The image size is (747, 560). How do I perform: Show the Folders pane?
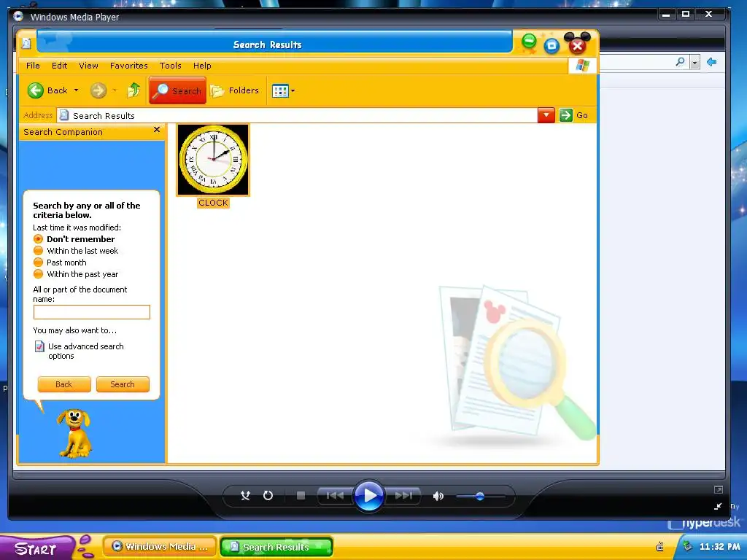(x=235, y=90)
